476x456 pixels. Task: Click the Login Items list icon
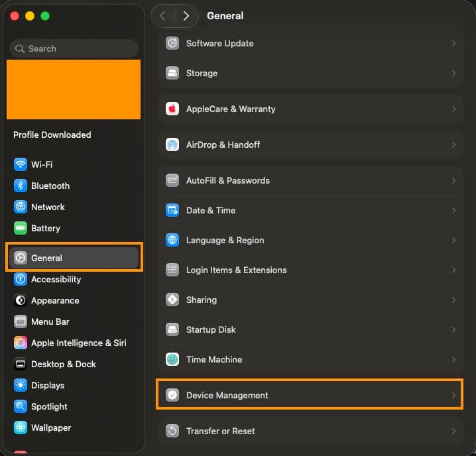coord(172,270)
